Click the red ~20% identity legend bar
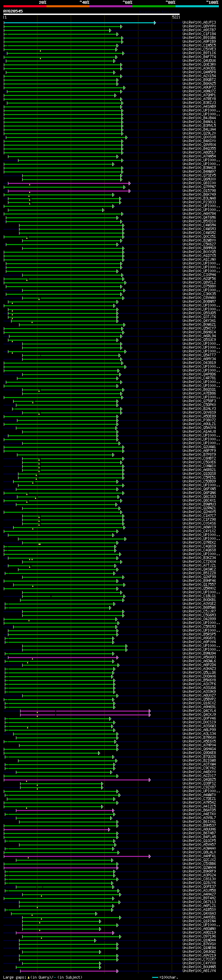Viewport: 222px width, 980px height. tap(25, 6)
